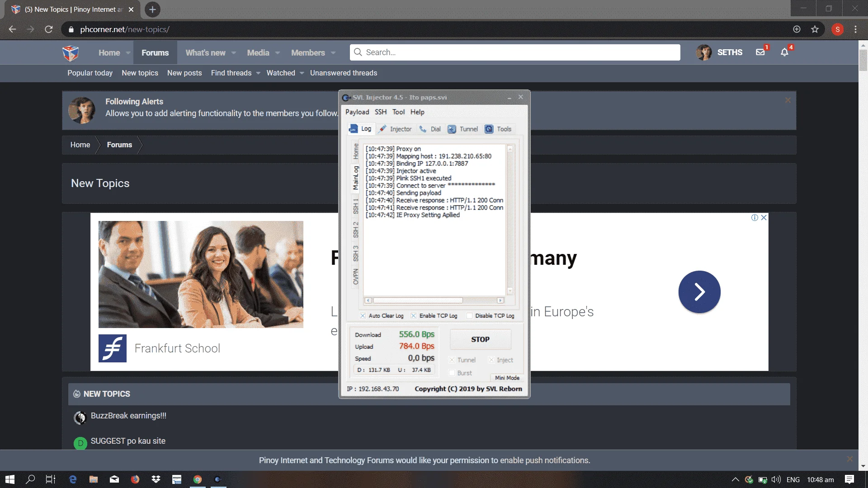Open the SSH menu in SVL Injector

pyautogui.click(x=381, y=112)
